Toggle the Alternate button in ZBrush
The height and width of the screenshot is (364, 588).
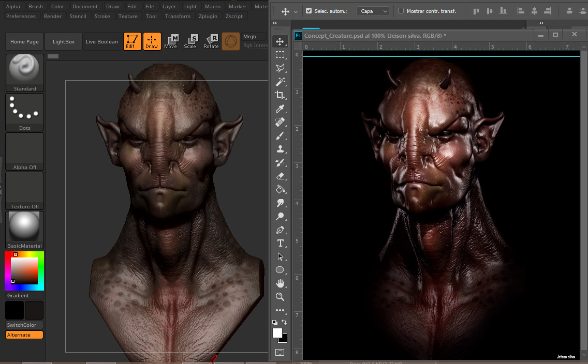coord(24,335)
